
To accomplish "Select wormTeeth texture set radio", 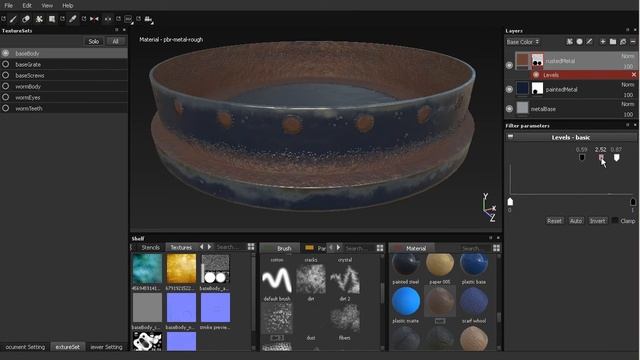I will click(x=5, y=108).
